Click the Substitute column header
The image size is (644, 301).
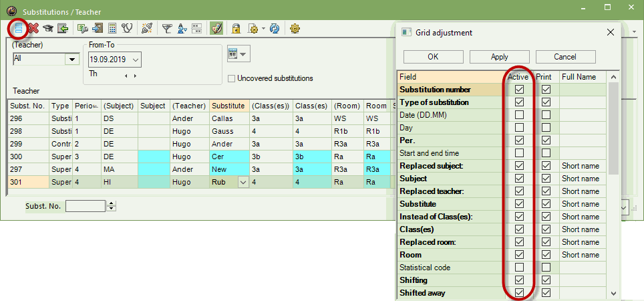[x=229, y=106]
